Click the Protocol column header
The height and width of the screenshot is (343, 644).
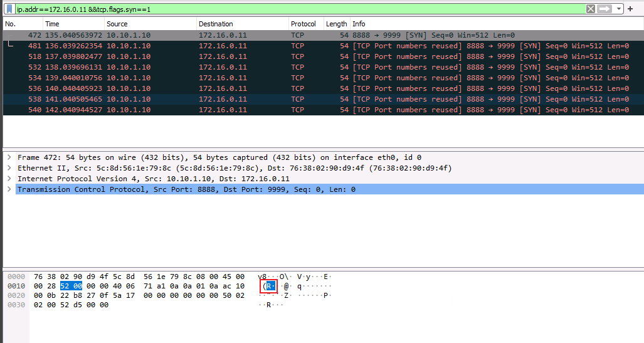pyautogui.click(x=304, y=24)
